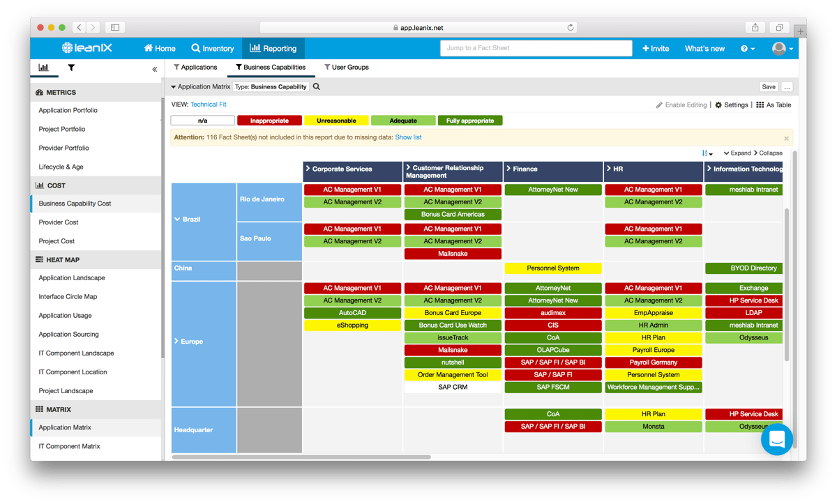Open the Reporting section in the top navigation
This screenshot has height=504, width=837.
(x=273, y=48)
